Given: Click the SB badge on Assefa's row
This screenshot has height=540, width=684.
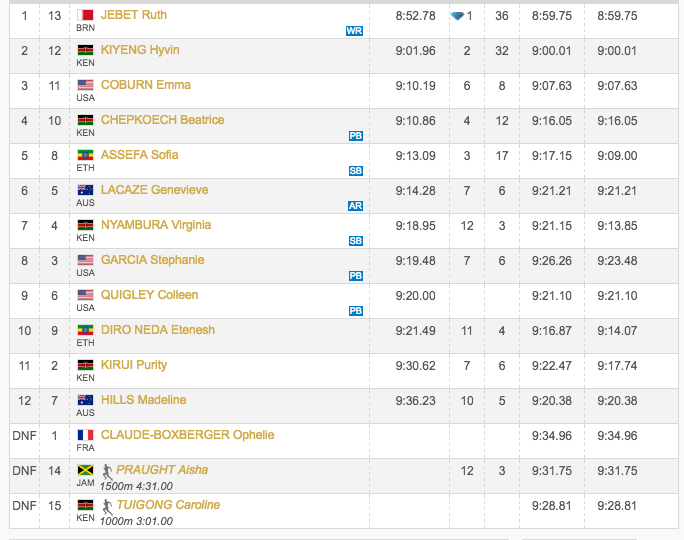Looking at the screenshot, I should 355,171.
